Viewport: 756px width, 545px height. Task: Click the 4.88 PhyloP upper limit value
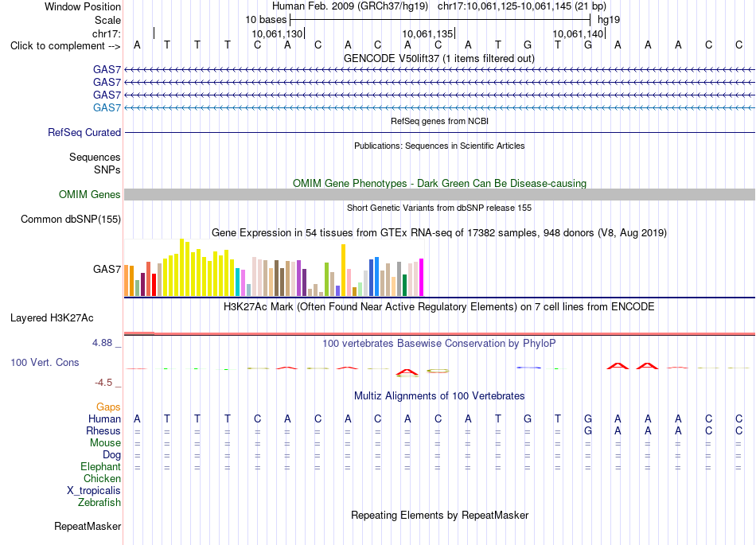102,343
